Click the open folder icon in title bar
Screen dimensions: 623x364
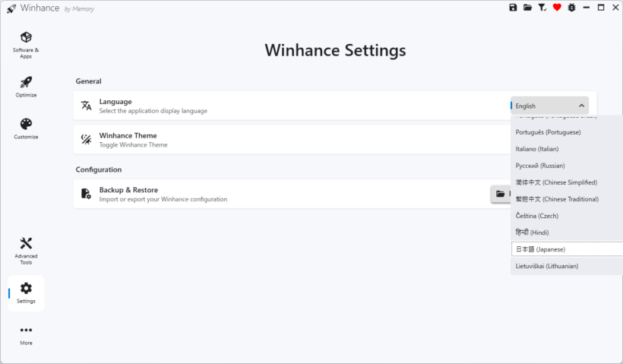527,7
